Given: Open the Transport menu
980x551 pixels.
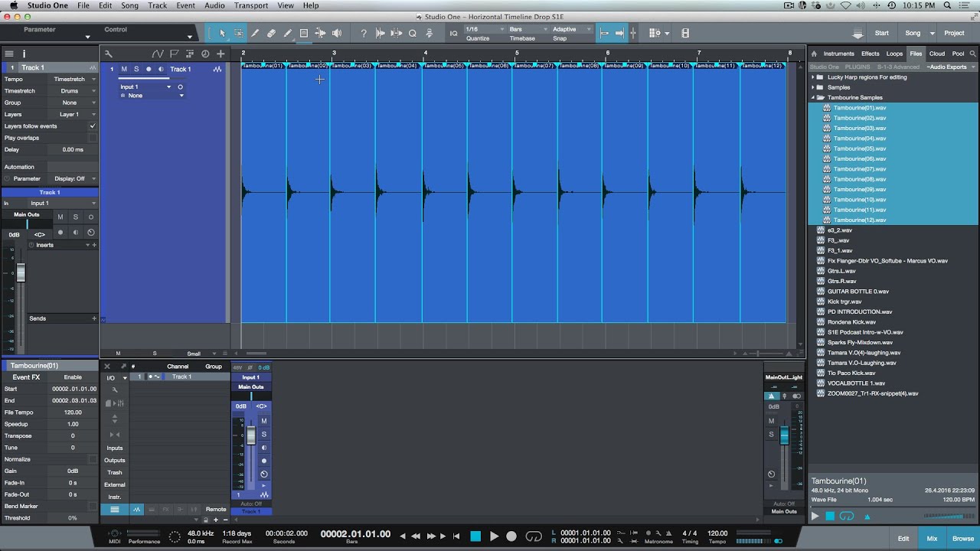Looking at the screenshot, I should point(250,5).
